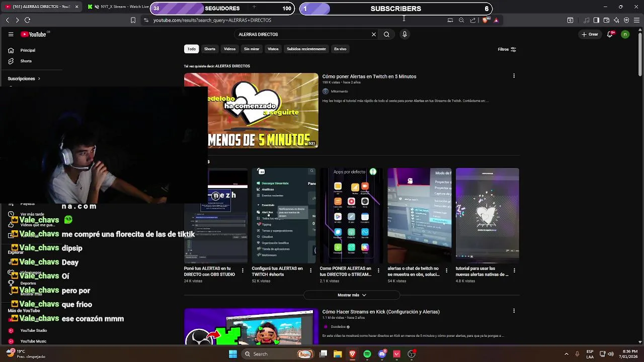Viewport: 644px width, 362px height.
Task: Open the Alertas en Twitch video thumbnail
Action: [251, 111]
